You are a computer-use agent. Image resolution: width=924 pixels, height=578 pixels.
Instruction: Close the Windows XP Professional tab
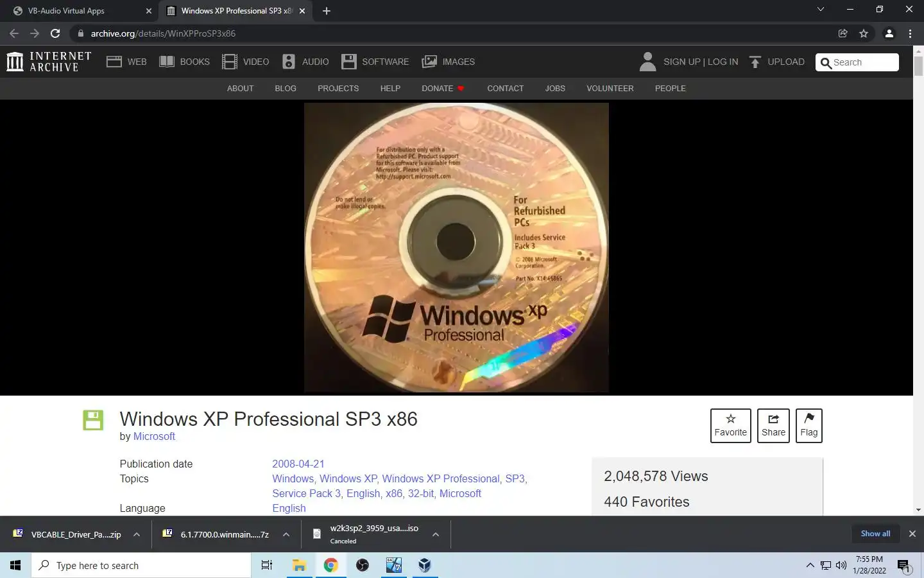(302, 11)
